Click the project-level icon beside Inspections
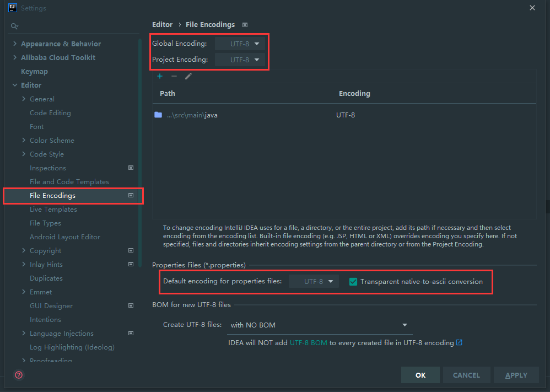550x392 pixels. pos(131,168)
